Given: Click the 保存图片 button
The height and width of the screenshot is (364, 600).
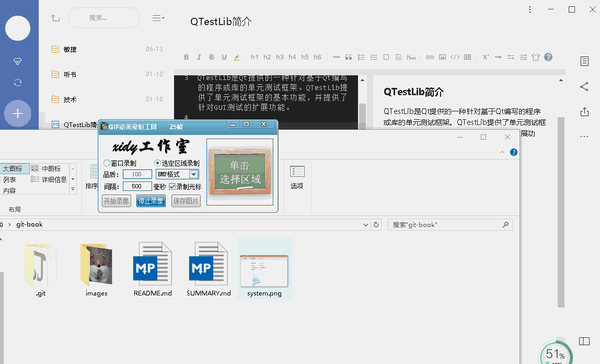Looking at the screenshot, I should point(186,201).
